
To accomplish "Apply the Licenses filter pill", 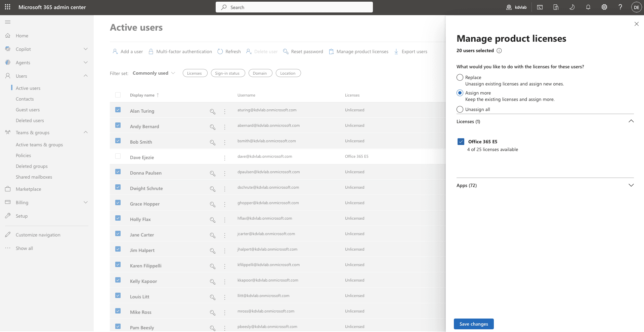I will pyautogui.click(x=195, y=73).
